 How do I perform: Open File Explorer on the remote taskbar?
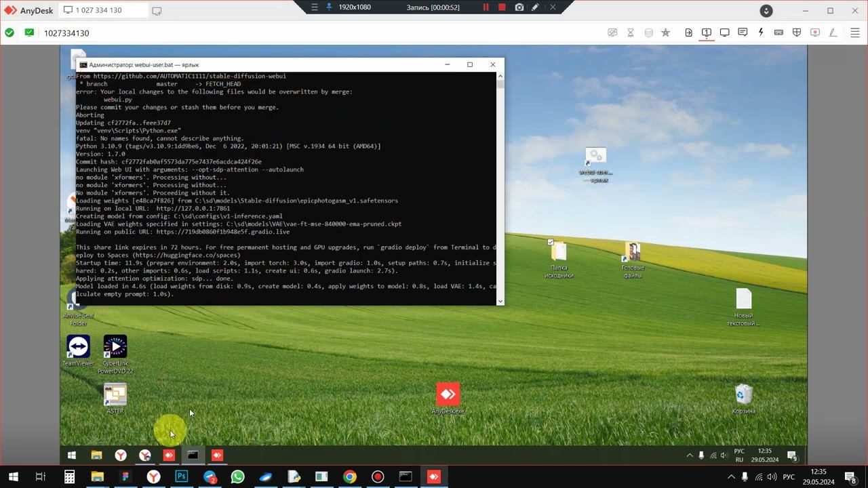pos(96,455)
